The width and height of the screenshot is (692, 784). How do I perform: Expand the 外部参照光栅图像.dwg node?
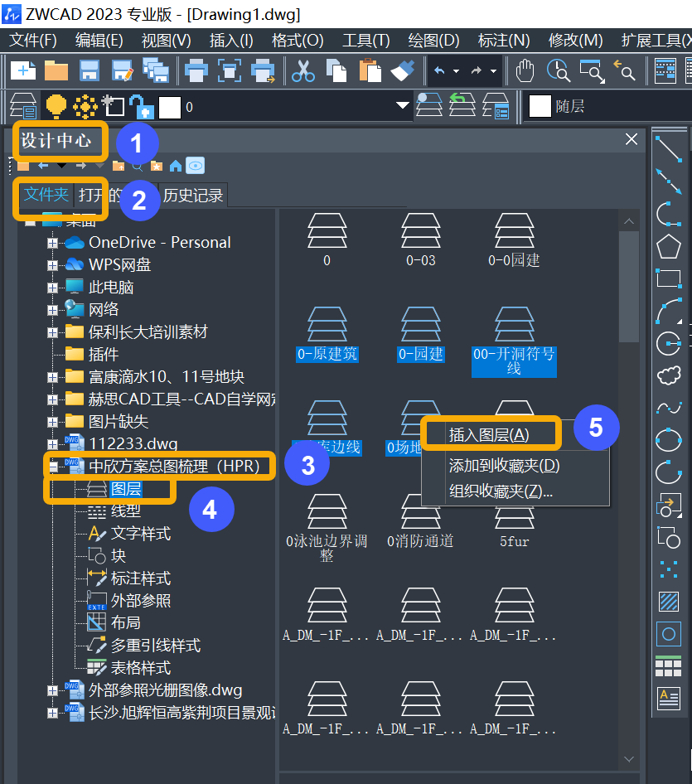tap(52, 691)
